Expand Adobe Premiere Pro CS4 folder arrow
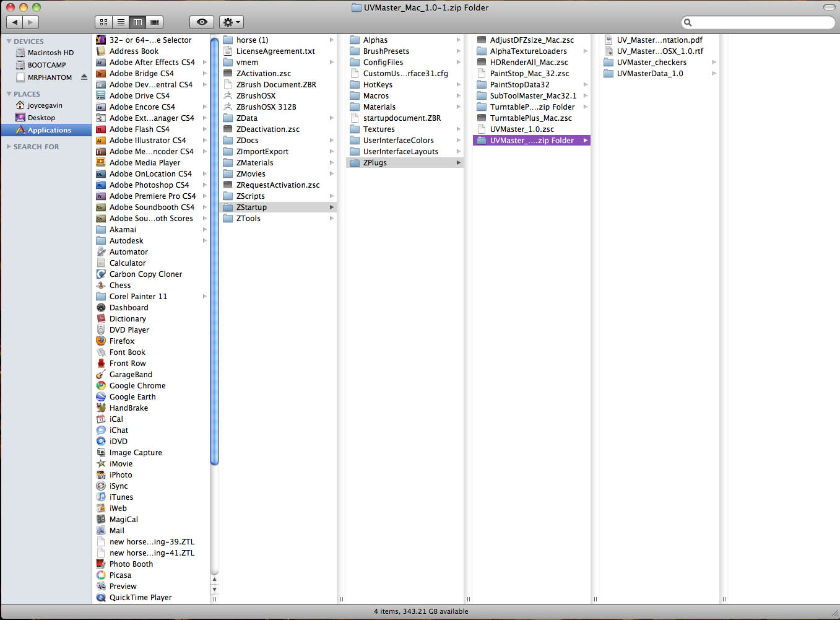840x620 pixels. [x=205, y=196]
